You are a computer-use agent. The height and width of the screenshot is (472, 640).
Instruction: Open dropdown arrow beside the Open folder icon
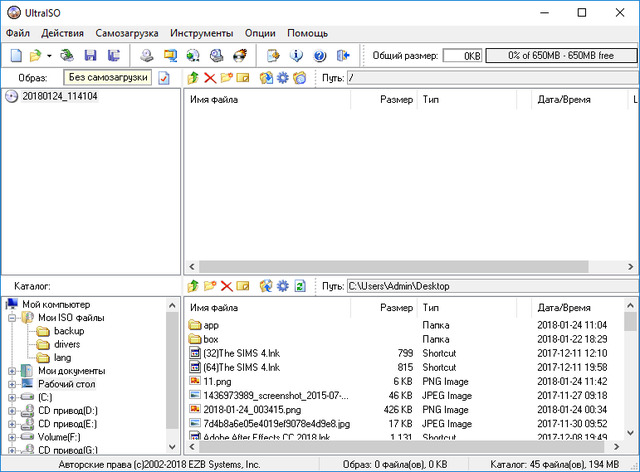49,55
